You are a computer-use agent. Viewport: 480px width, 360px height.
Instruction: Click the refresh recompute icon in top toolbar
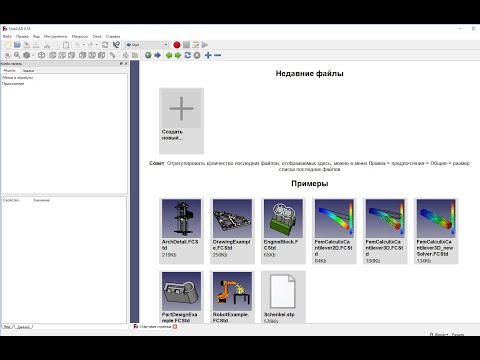point(105,45)
